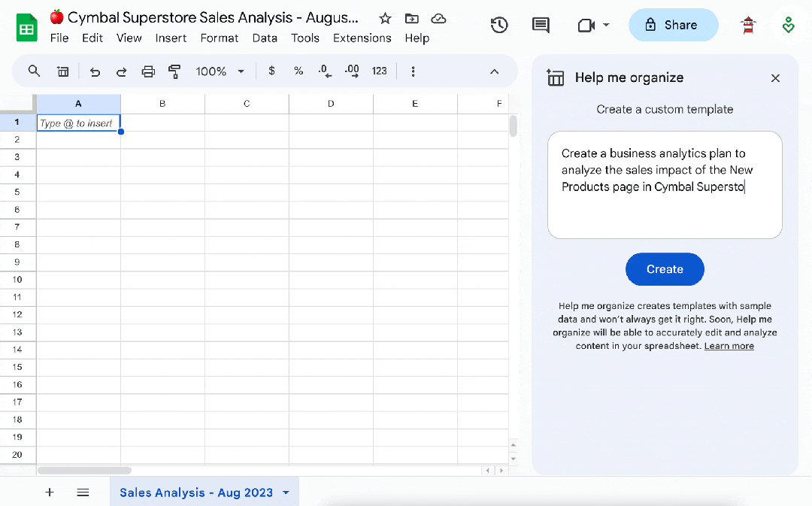The height and width of the screenshot is (506, 812).
Task: Open the lighthouse account avatar
Action: pyautogui.click(x=748, y=25)
